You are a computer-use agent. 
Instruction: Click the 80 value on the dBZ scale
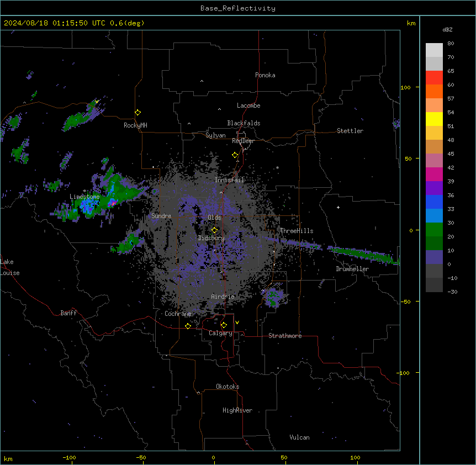click(x=451, y=43)
